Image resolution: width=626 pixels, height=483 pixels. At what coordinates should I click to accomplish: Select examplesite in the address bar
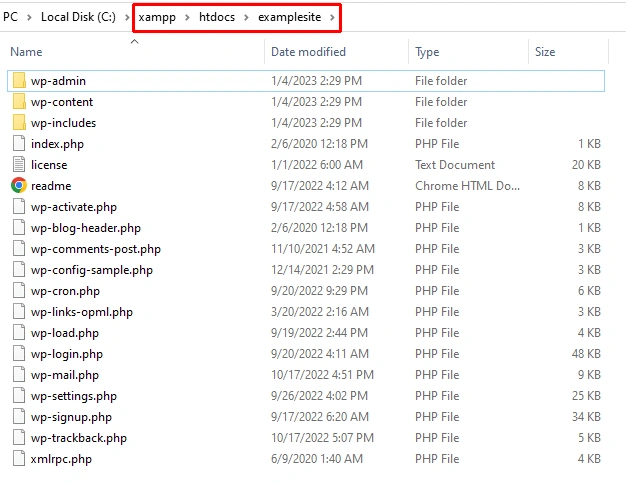[289, 17]
